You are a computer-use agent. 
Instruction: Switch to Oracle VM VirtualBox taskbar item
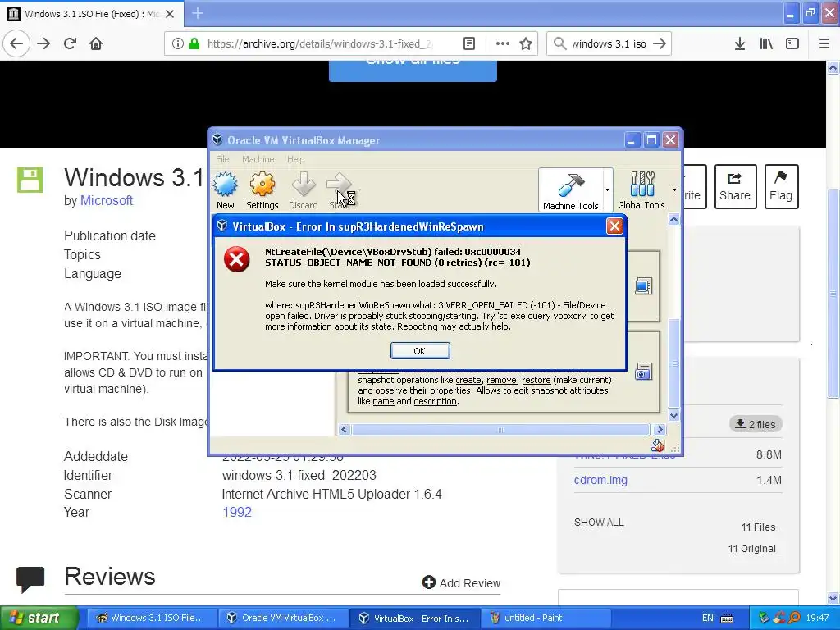[x=283, y=618]
